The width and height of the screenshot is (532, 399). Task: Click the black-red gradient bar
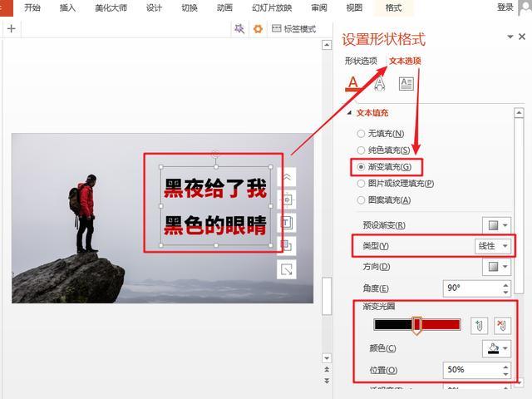click(x=417, y=325)
